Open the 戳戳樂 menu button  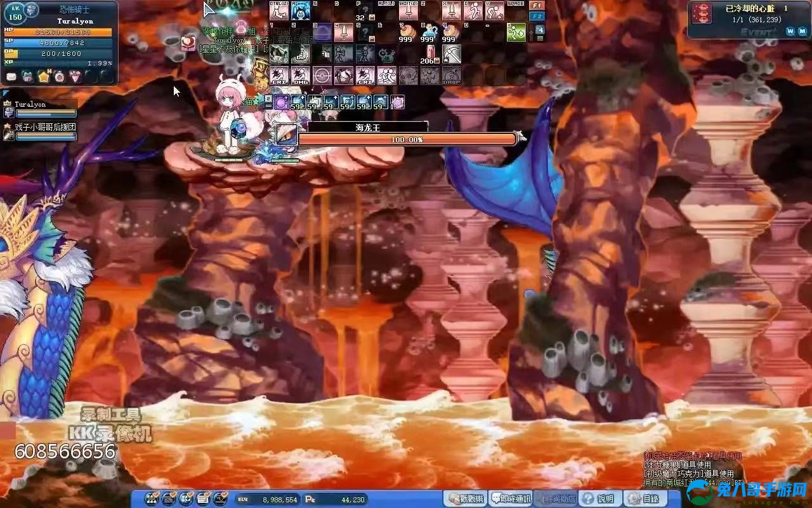464,499
